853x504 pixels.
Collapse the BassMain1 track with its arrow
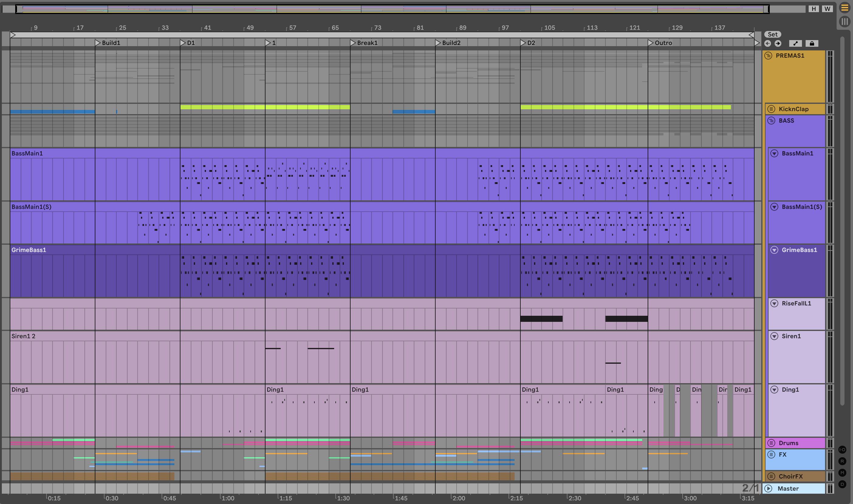point(774,154)
